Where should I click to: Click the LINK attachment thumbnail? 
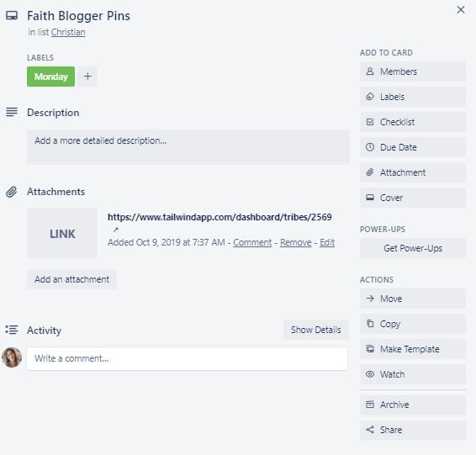pyautogui.click(x=62, y=233)
